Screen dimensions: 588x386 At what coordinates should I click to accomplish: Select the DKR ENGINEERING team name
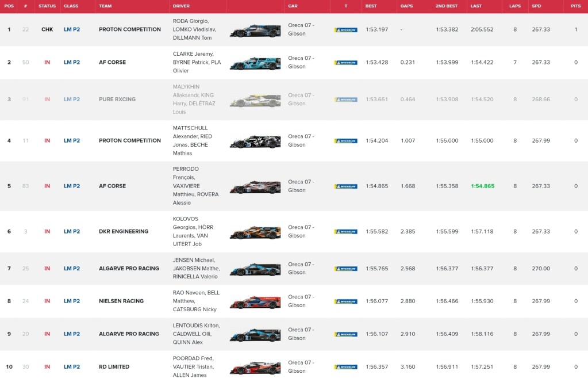pos(124,231)
